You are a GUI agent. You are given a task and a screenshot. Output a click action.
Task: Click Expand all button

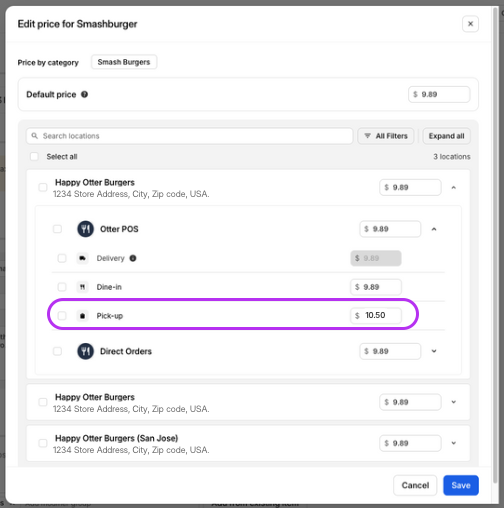(446, 136)
